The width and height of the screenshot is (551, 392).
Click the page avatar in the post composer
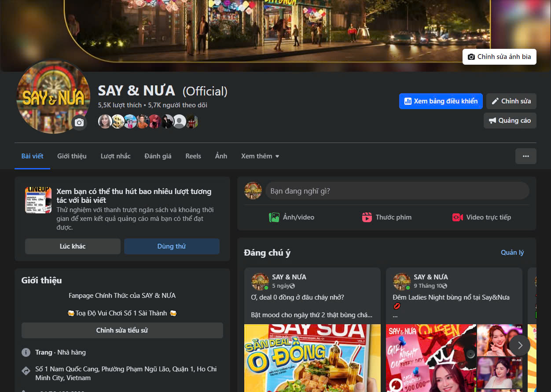click(253, 191)
